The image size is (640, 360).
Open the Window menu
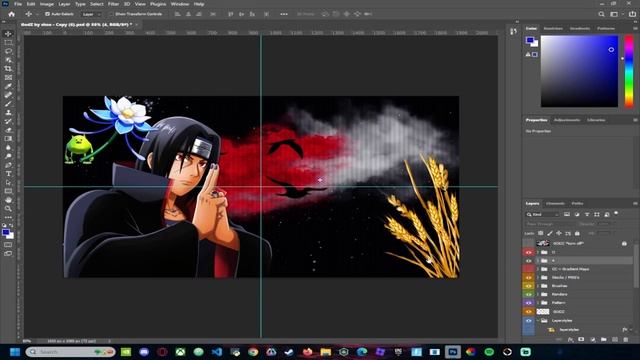click(180, 4)
